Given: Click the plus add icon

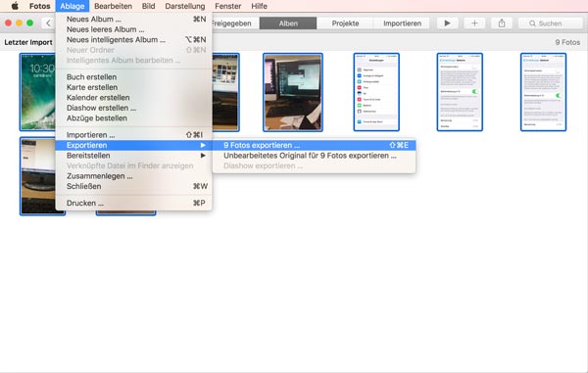Looking at the screenshot, I should pyautogui.click(x=474, y=23).
